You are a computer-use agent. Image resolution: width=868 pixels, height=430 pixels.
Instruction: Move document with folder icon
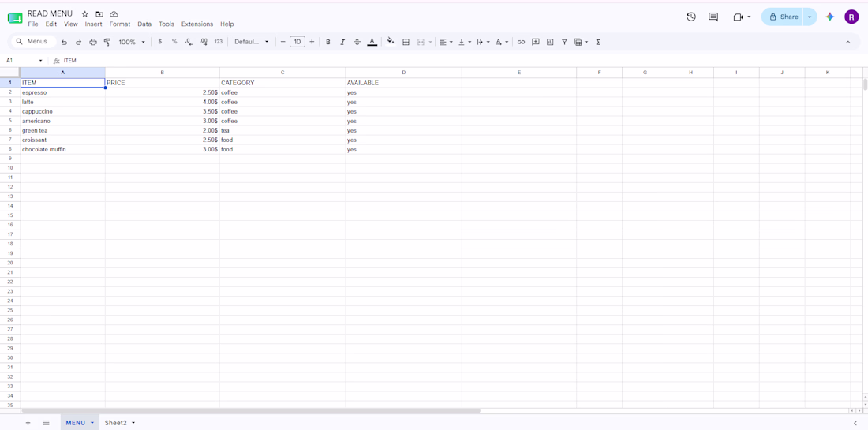click(99, 14)
